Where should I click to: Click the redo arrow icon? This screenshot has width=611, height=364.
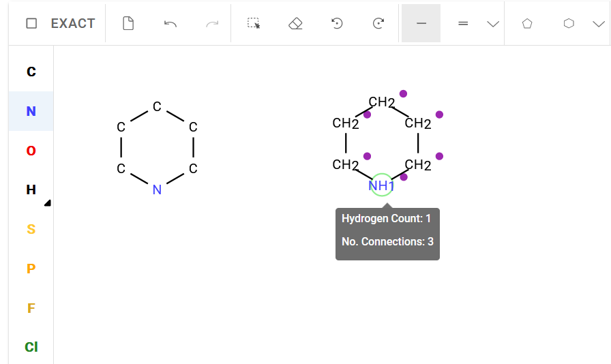212,23
